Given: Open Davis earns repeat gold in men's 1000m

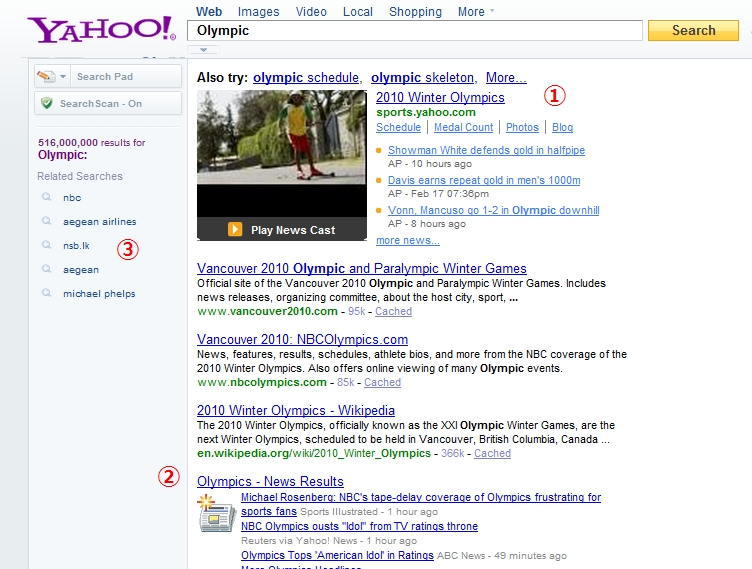Looking at the screenshot, I should click(x=484, y=180).
